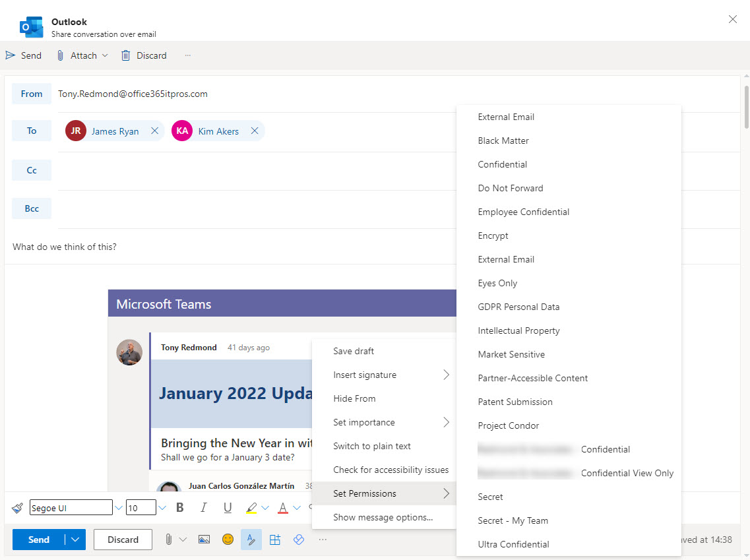The width and height of the screenshot is (750, 560).
Task: Click the Discard trash can icon
Action: (125, 55)
